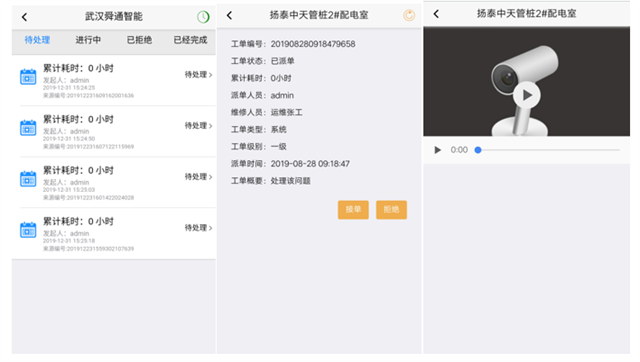Click the 工单级别：一级 row
The height and width of the screenshot is (362, 640).
[x=259, y=147]
